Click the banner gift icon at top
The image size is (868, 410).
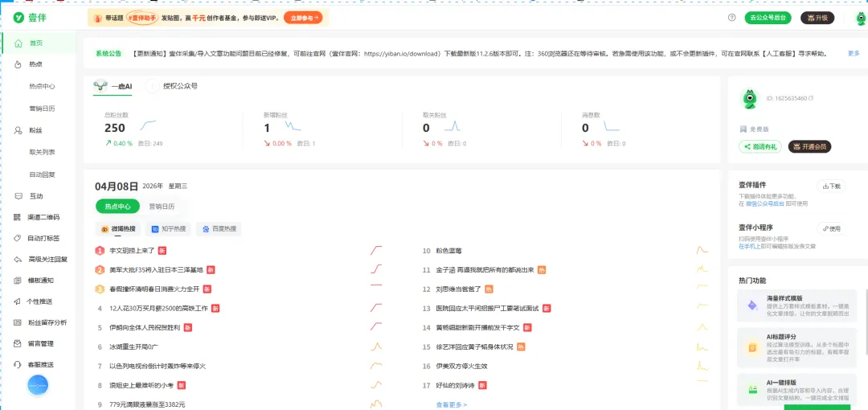tap(97, 18)
